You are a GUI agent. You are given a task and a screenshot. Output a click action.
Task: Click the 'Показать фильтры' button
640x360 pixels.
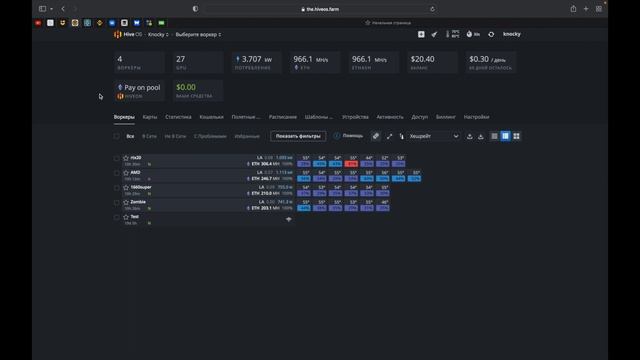point(298,136)
